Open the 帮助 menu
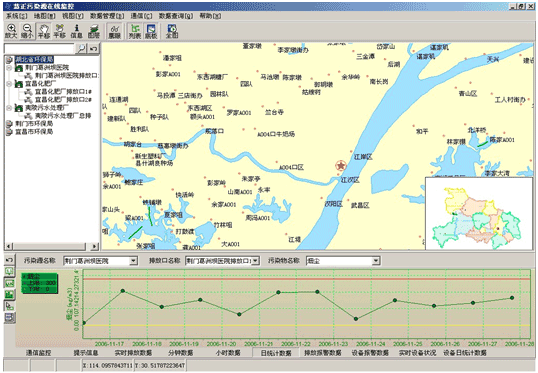Image resolution: width=538 pixels, height=373 pixels. point(210,16)
